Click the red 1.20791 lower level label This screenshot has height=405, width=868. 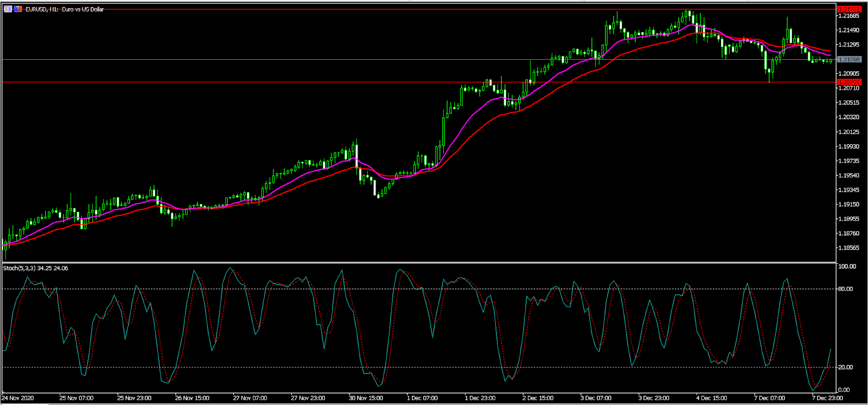coord(849,82)
